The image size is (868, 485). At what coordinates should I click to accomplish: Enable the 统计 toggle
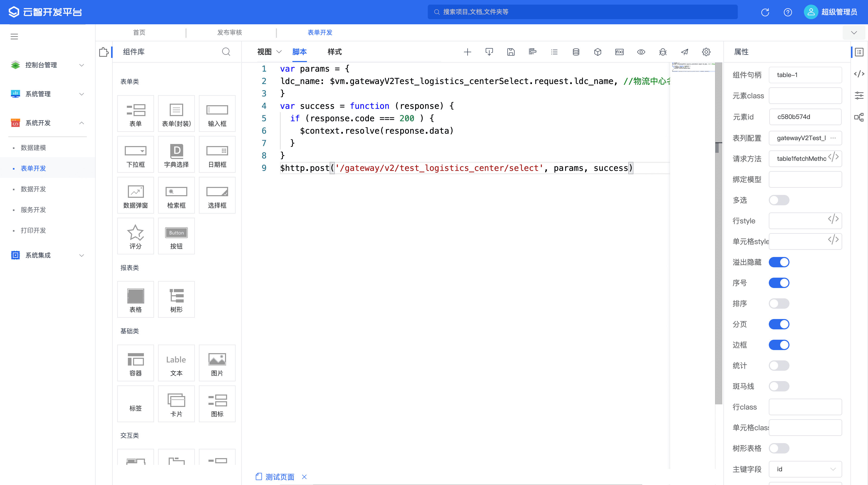click(779, 366)
